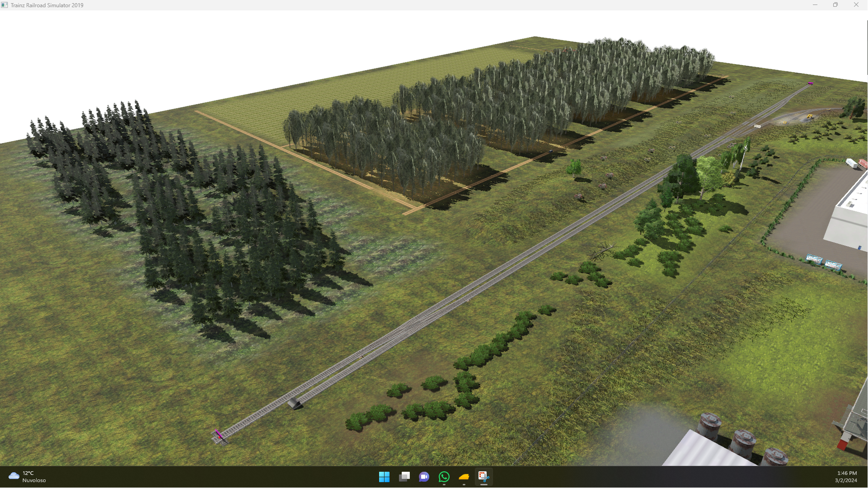868x488 pixels.
Task: Open the clock showing 1:46 PM
Action: tap(846, 477)
